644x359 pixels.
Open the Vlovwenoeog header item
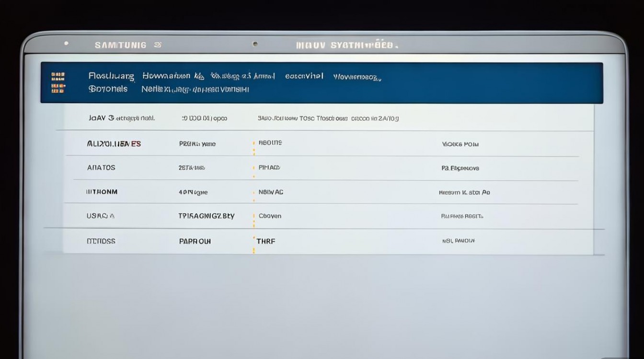(x=357, y=77)
